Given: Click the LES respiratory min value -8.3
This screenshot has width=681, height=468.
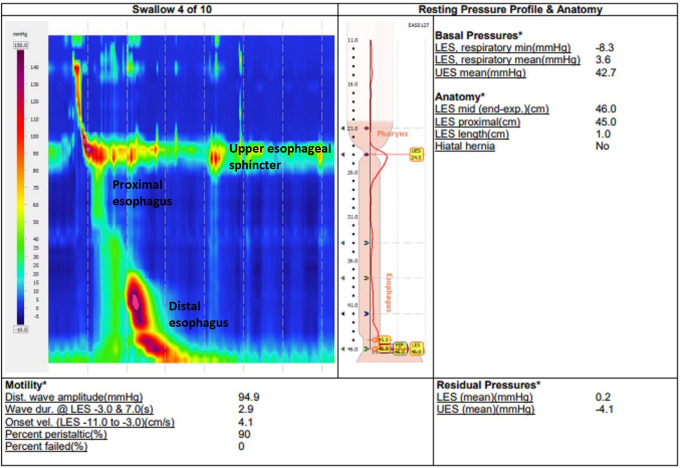Looking at the screenshot, I should pyautogui.click(x=604, y=48).
